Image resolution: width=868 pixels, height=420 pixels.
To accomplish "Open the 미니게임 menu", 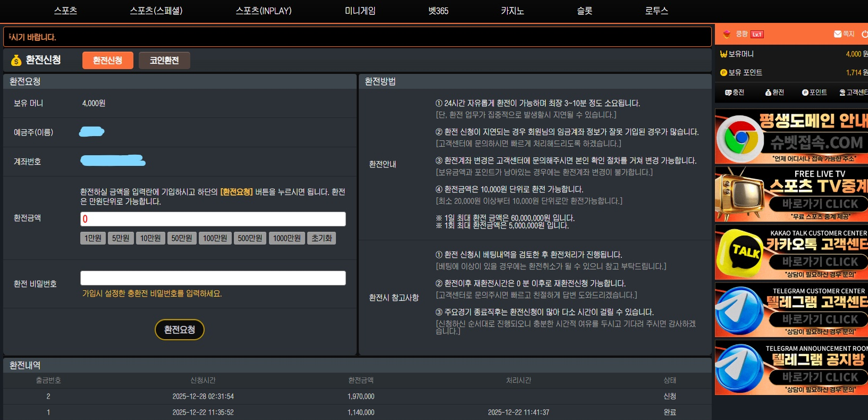I will tap(360, 11).
